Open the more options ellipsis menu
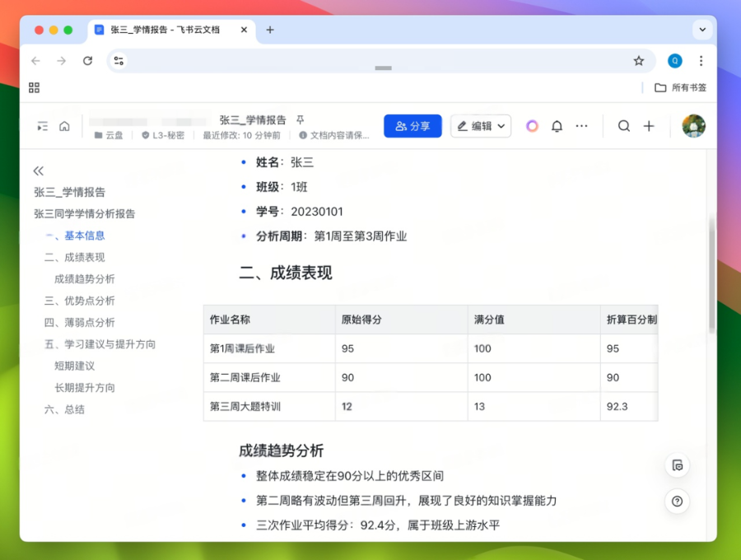The width and height of the screenshot is (741, 560). coord(581,126)
